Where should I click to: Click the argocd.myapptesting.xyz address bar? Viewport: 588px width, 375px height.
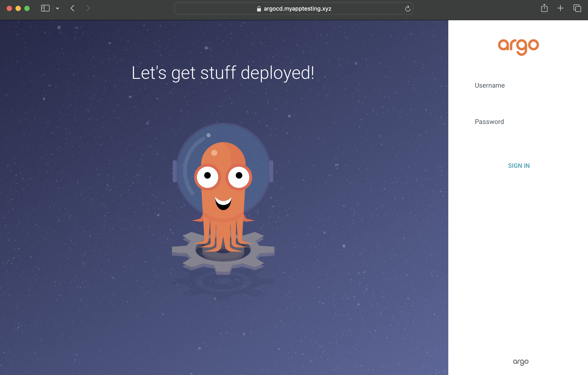tap(297, 9)
